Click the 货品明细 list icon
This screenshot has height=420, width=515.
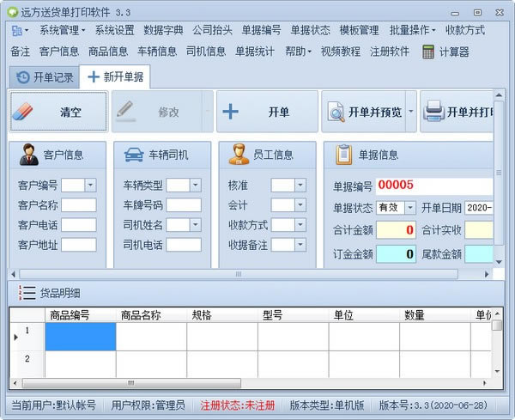(x=27, y=292)
